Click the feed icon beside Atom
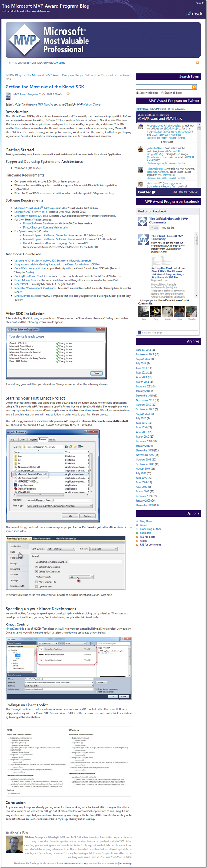The image size is (207, 868). pos(137,541)
